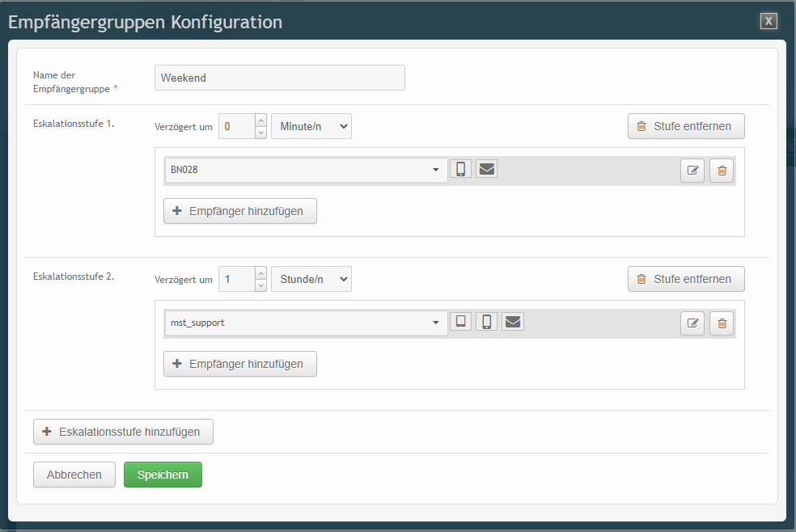Delete the BN028 recipient entry

pyautogui.click(x=722, y=171)
